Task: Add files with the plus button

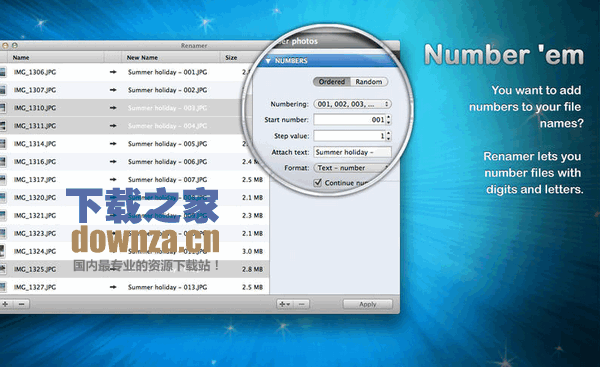Action: tap(5, 304)
